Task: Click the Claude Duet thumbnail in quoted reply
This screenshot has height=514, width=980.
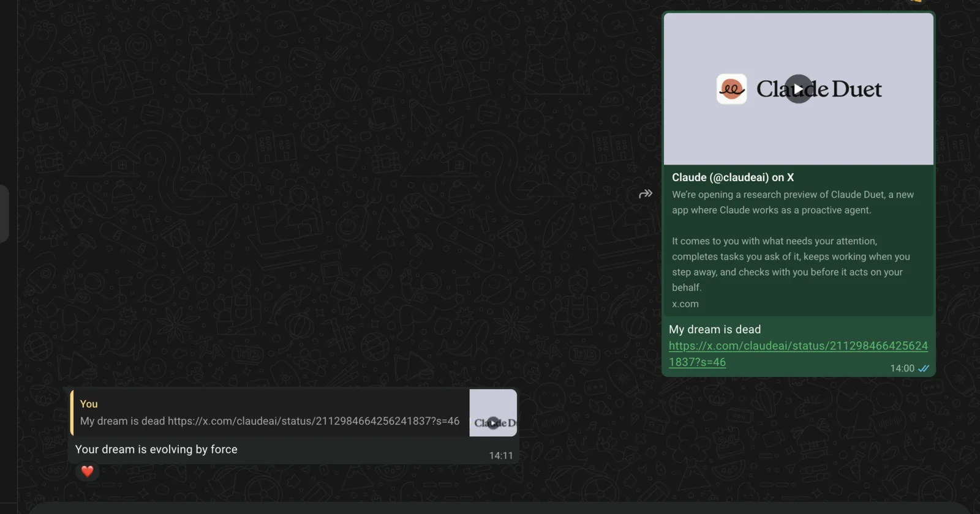Action: pyautogui.click(x=493, y=413)
